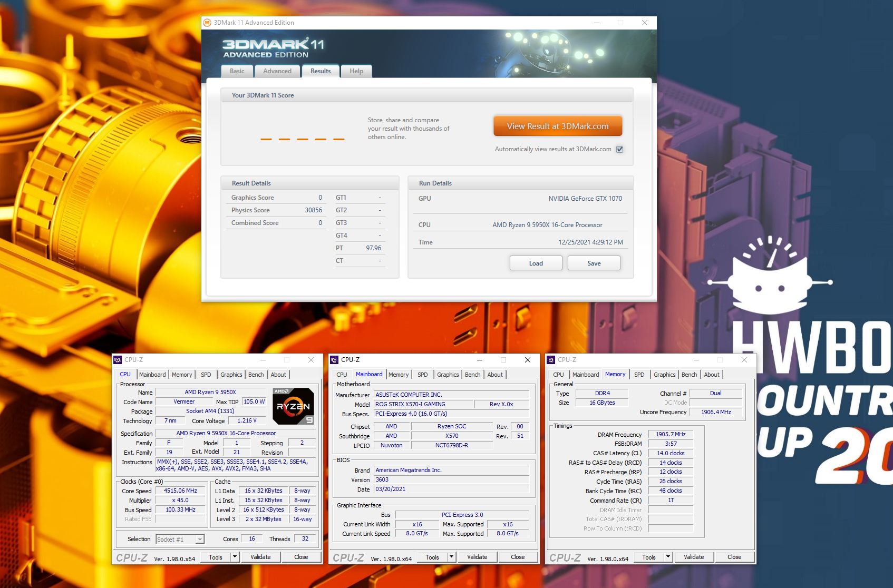Click the Threads value 32
Image resolution: width=893 pixels, height=588 pixels.
(305, 538)
